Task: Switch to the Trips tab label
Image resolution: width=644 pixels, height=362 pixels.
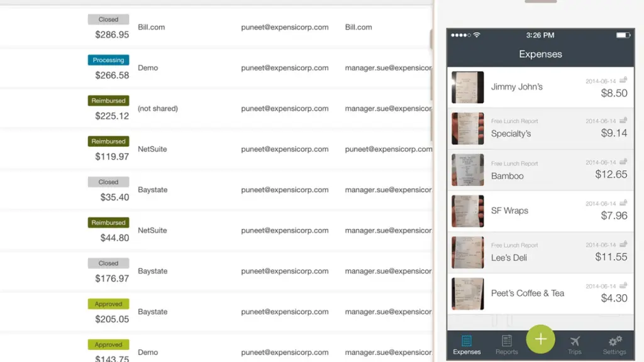Action: click(x=574, y=351)
